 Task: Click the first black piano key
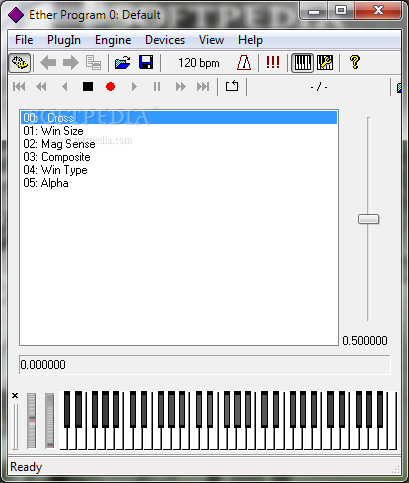[67, 409]
